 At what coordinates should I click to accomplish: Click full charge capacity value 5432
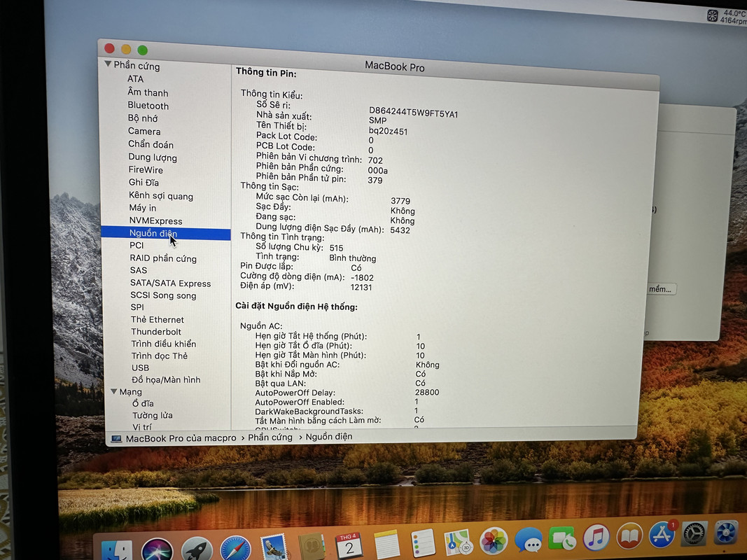point(400,230)
